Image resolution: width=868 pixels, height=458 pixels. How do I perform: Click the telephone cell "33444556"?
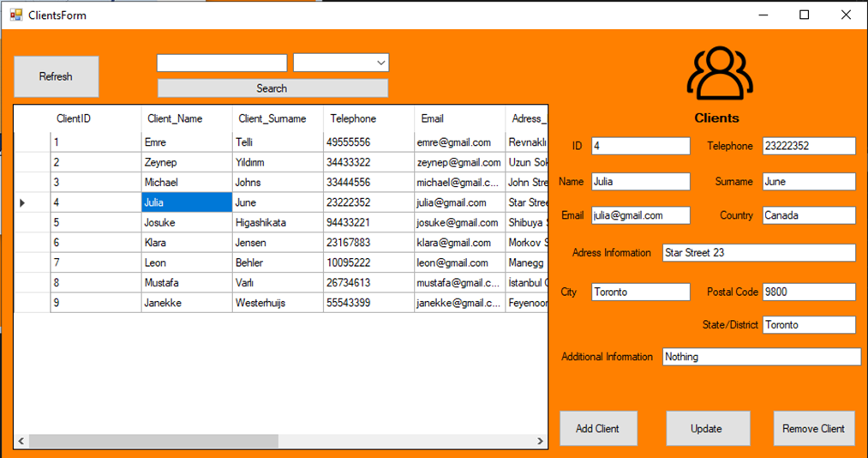coord(368,182)
